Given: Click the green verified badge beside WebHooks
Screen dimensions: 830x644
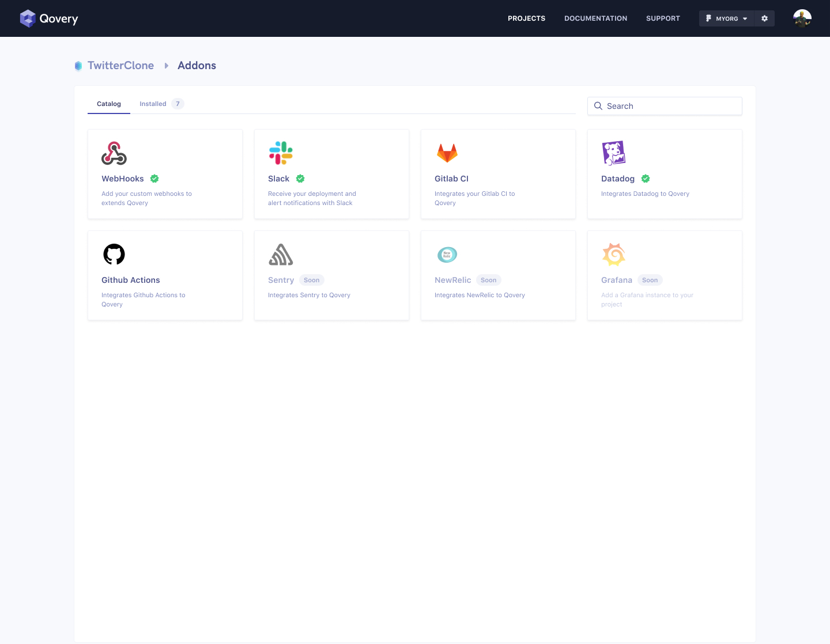Looking at the screenshot, I should [x=154, y=179].
